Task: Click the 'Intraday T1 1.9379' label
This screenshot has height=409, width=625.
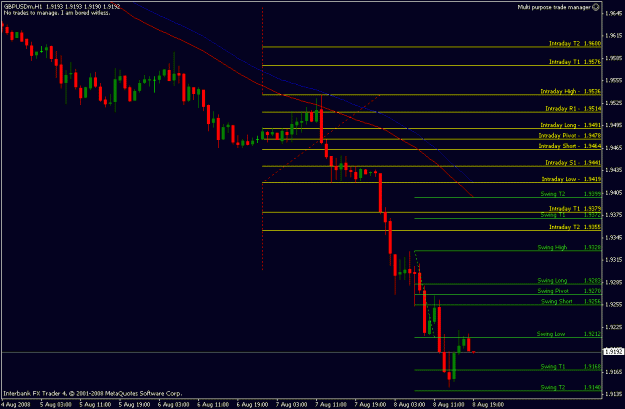Action: 575,208
